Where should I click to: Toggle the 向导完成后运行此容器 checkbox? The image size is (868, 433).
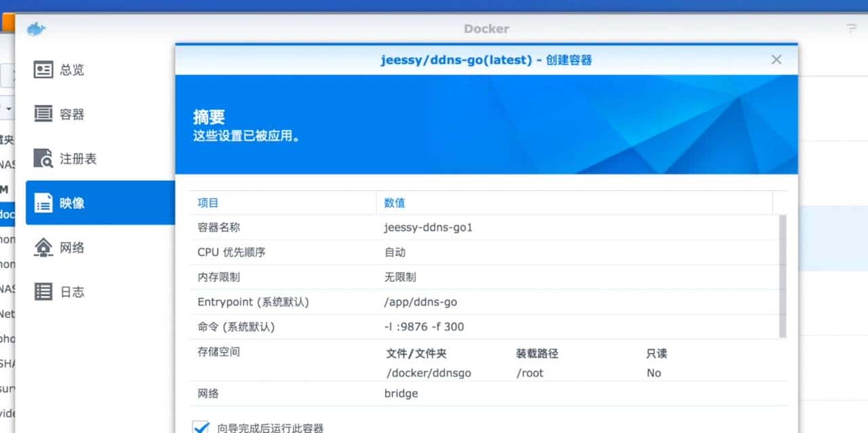(x=201, y=427)
